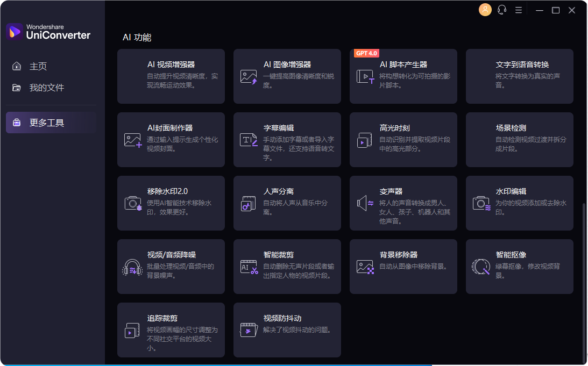
Task: Select the 字幕编辑 subtitle tool
Action: click(287, 140)
